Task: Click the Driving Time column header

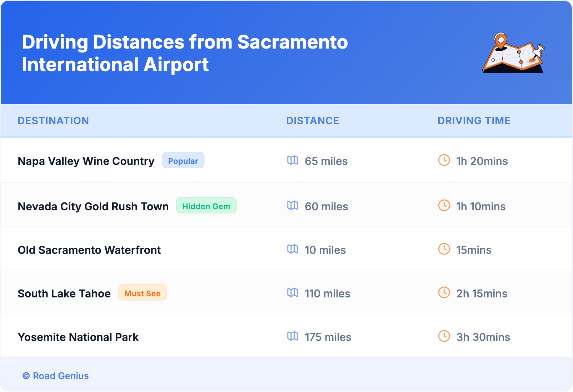Action: click(474, 121)
